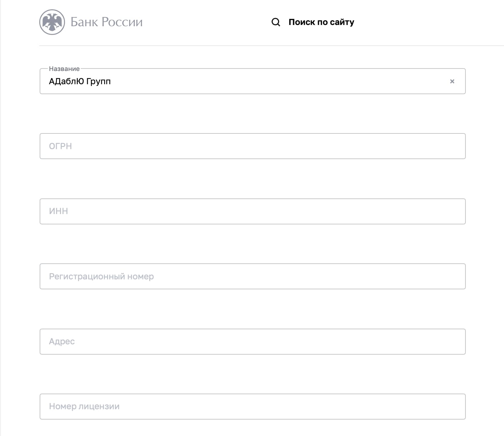
Task: Open the "Поиск по сайту" site search
Action: coord(313,22)
